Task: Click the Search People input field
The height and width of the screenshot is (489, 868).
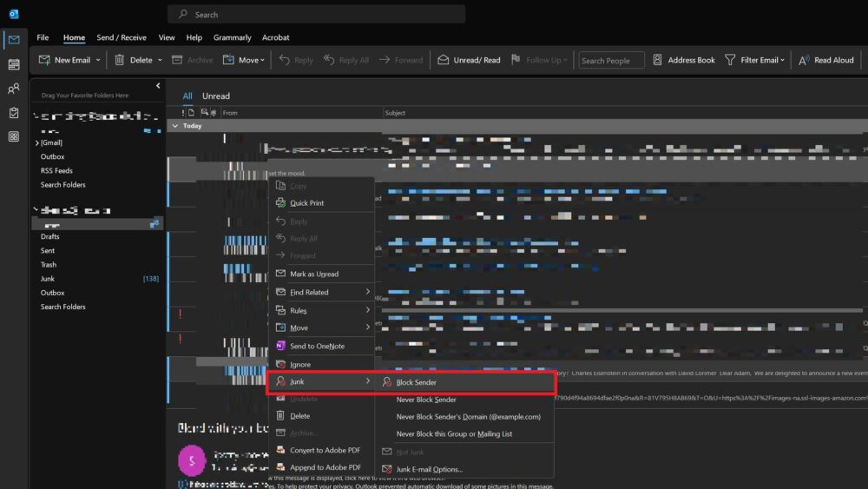Action: pyautogui.click(x=612, y=61)
